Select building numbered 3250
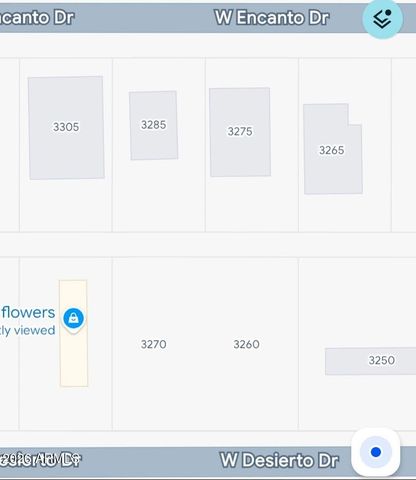Screen dimensions: 416x480 (370, 361)
